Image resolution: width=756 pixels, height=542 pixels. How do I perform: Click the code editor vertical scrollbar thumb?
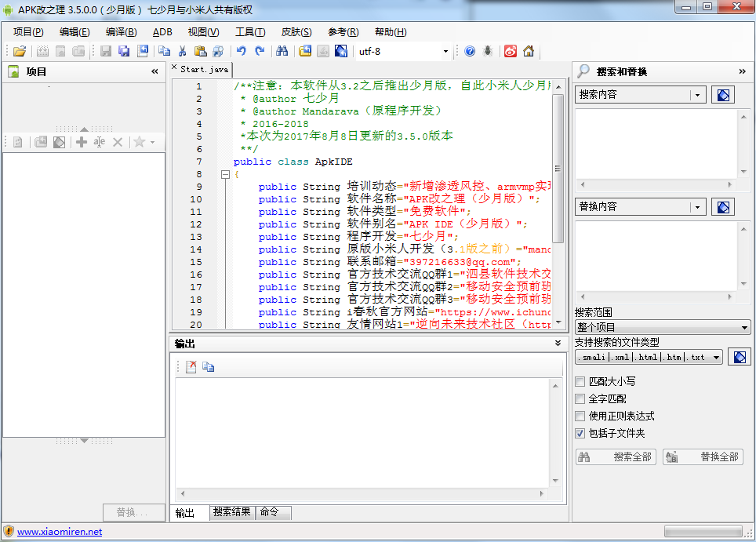pos(558,168)
